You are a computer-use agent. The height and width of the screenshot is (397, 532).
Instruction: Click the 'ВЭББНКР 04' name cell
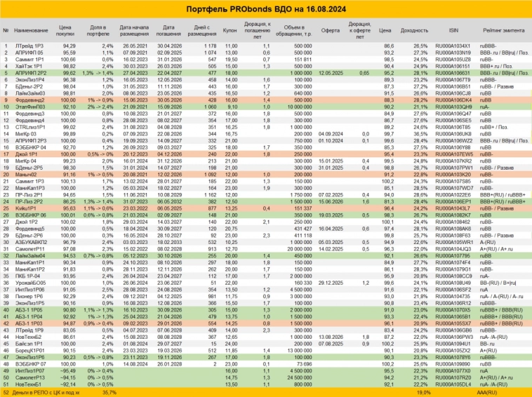coord(31,148)
